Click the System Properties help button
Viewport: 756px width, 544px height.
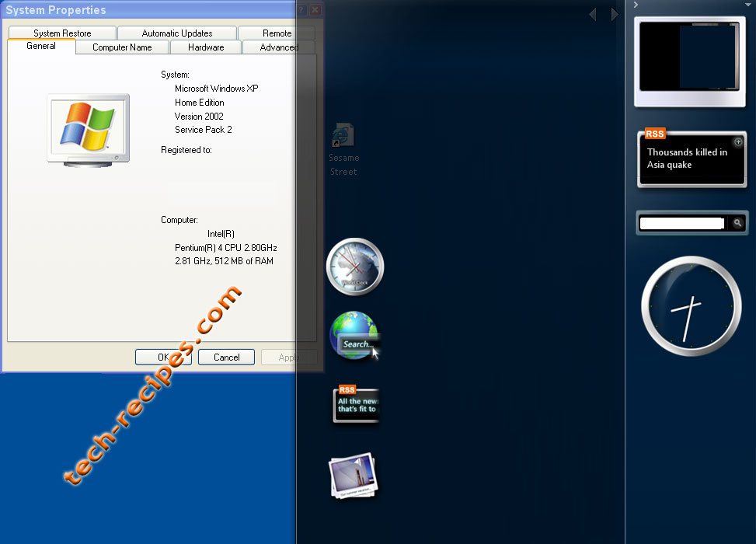[301, 9]
